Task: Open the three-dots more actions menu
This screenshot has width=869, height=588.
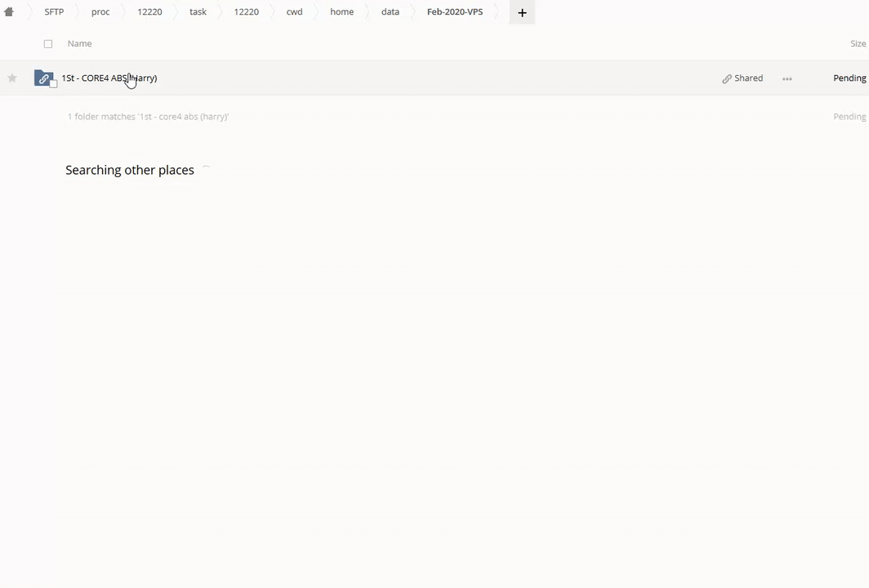Action: (787, 79)
